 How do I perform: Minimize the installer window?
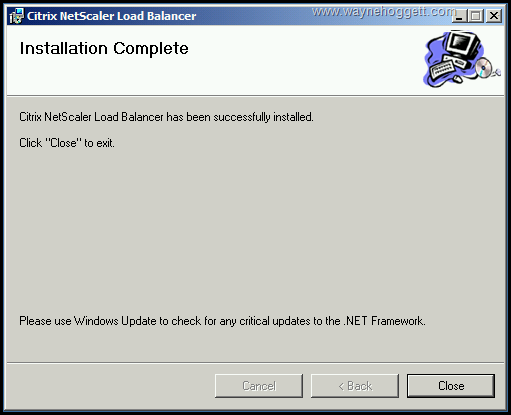pyautogui.click(x=460, y=16)
